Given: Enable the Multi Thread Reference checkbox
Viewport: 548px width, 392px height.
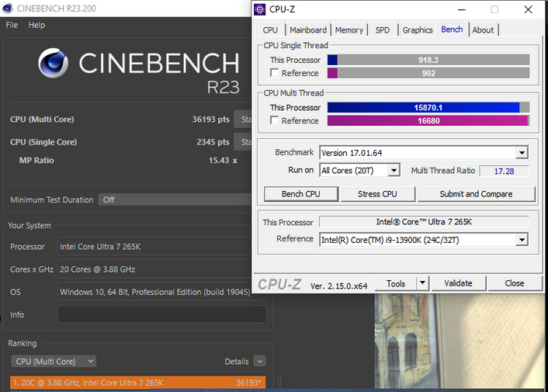Looking at the screenshot, I should click(274, 120).
